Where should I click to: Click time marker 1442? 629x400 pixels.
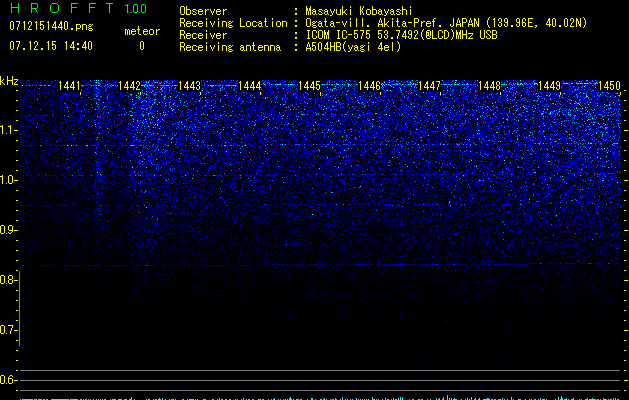tap(130, 86)
